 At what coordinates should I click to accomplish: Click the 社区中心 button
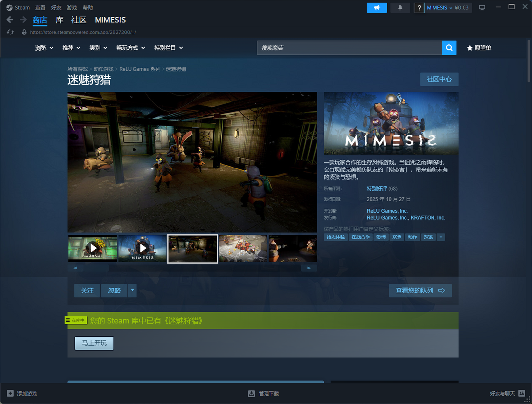pyautogui.click(x=439, y=79)
